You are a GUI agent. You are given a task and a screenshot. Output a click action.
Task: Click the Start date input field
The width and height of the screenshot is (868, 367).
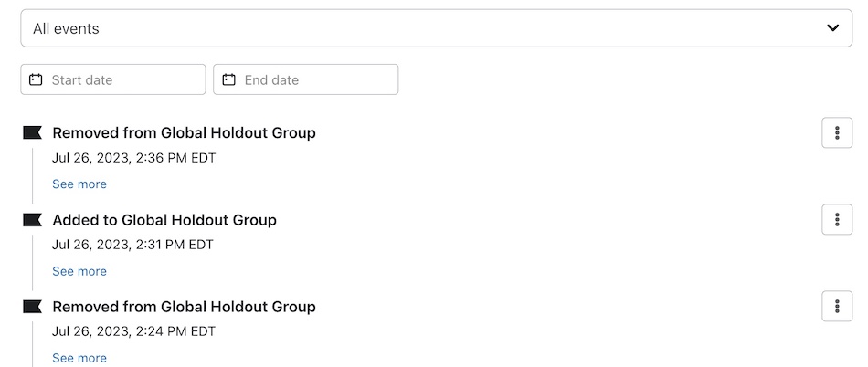coord(124,79)
